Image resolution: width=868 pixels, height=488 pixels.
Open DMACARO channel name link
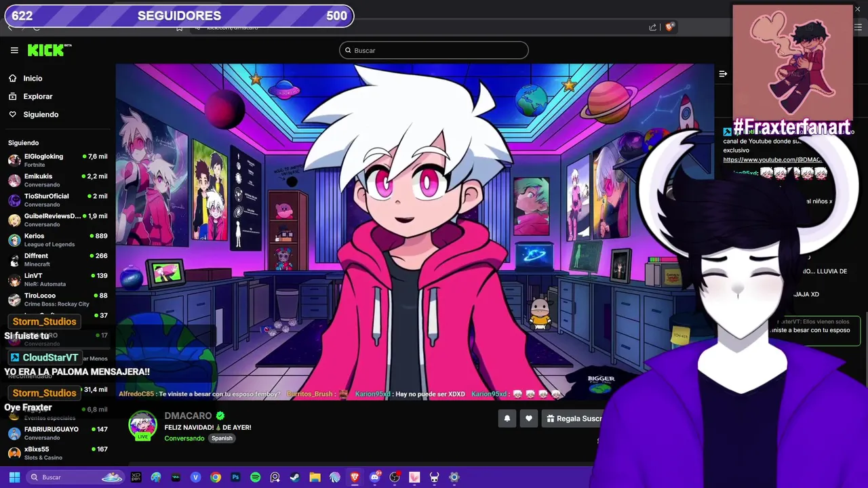pyautogui.click(x=188, y=415)
